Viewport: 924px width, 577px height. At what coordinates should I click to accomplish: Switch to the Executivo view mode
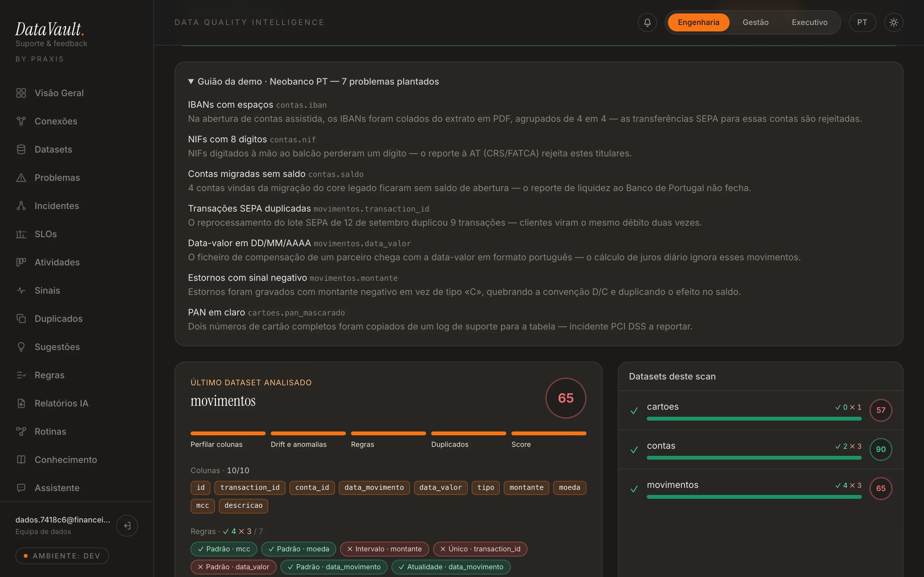(809, 22)
